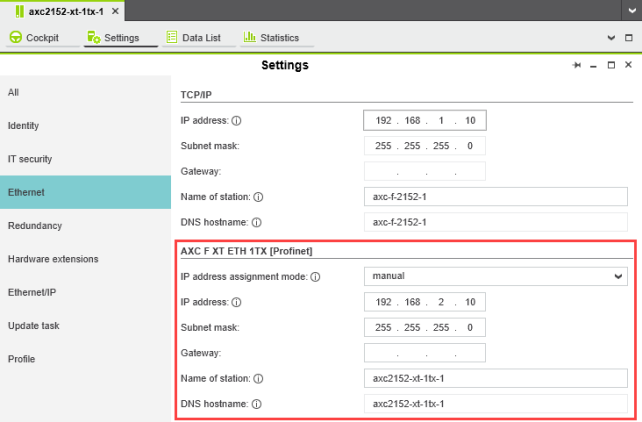
Task: Open the IP address assignment mode dropdown
Action: pyautogui.click(x=495, y=276)
